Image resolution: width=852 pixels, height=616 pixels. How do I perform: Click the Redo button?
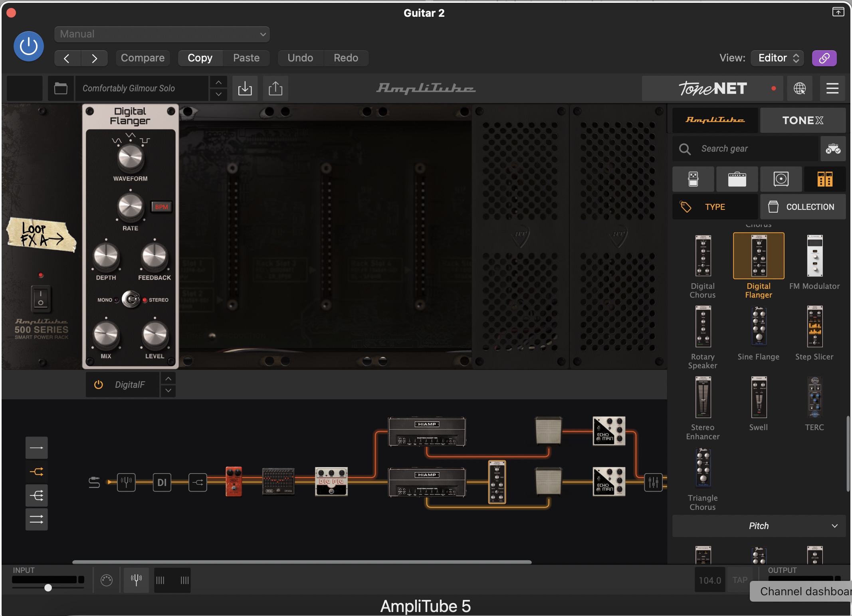point(346,58)
